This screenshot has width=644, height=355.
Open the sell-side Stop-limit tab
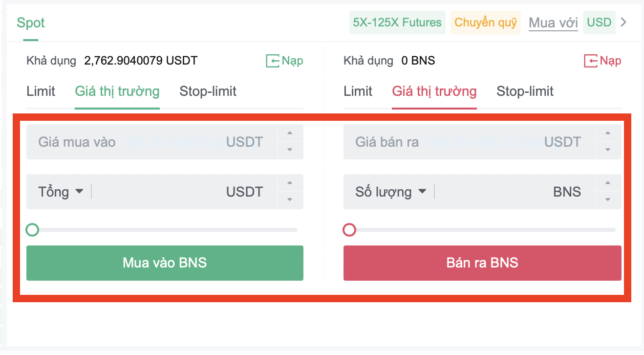click(525, 91)
